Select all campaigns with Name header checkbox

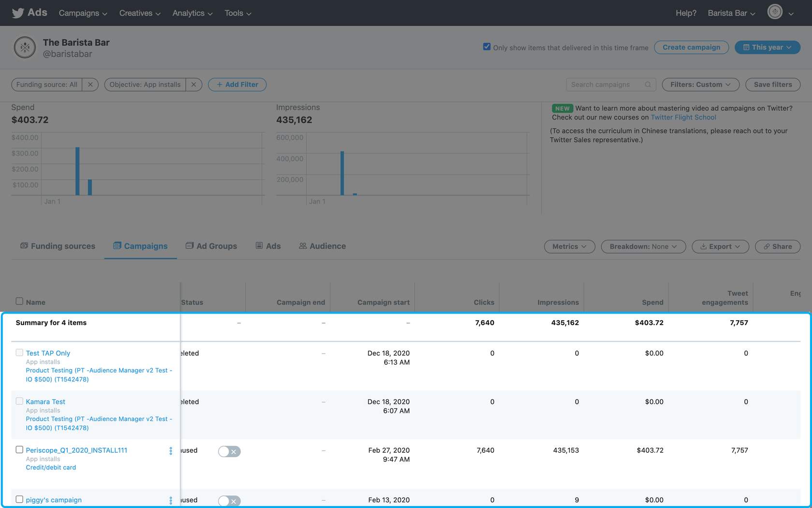(x=19, y=301)
